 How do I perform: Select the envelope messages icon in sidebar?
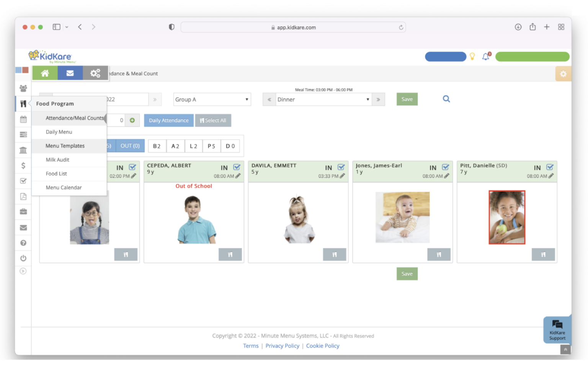23,227
